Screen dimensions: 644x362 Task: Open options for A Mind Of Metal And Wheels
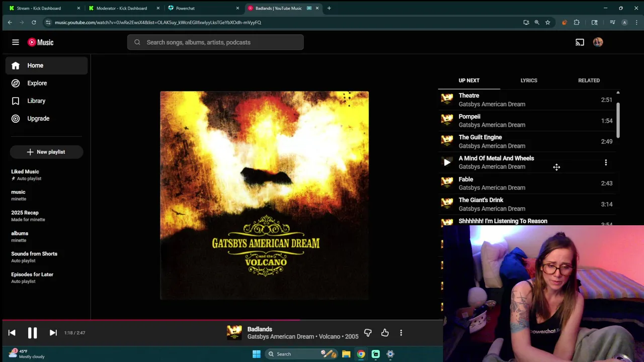click(x=606, y=162)
